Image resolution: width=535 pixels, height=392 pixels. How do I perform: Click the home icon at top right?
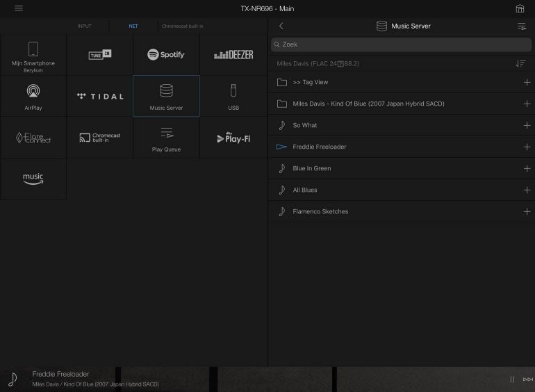tap(520, 8)
